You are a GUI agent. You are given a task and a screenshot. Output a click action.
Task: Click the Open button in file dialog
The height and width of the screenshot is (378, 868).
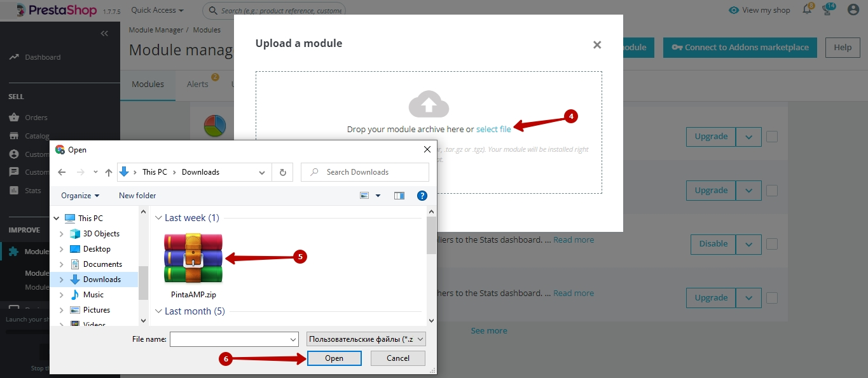tap(334, 358)
